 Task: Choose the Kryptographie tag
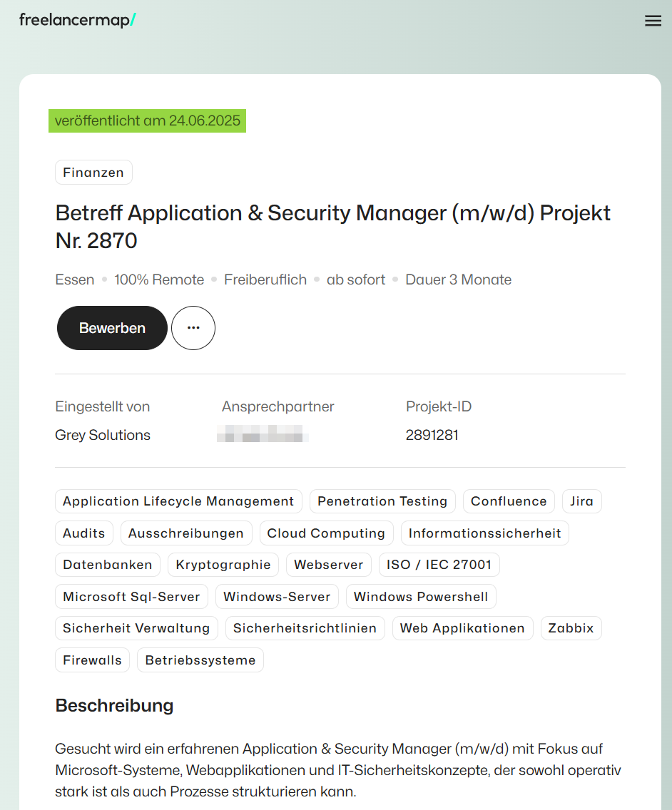point(223,565)
